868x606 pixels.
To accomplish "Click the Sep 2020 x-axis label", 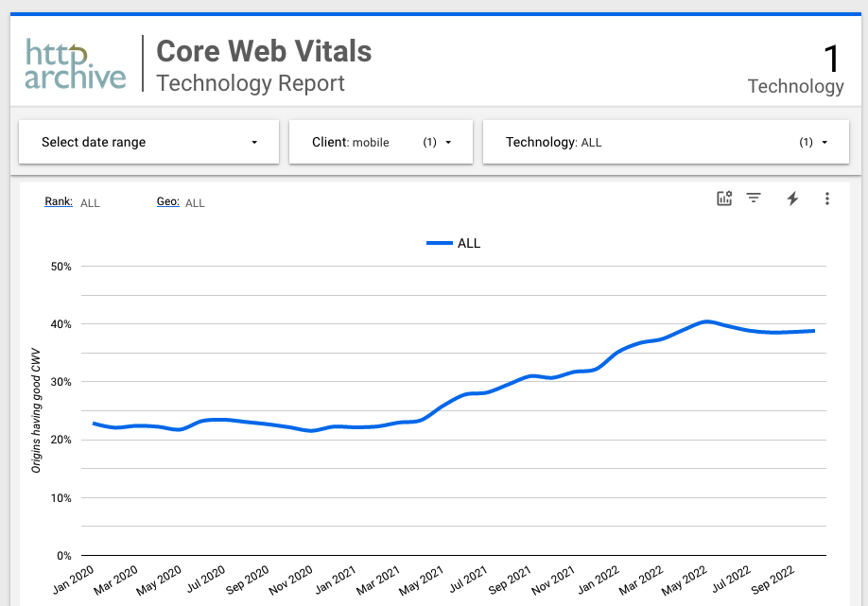I will (x=248, y=580).
